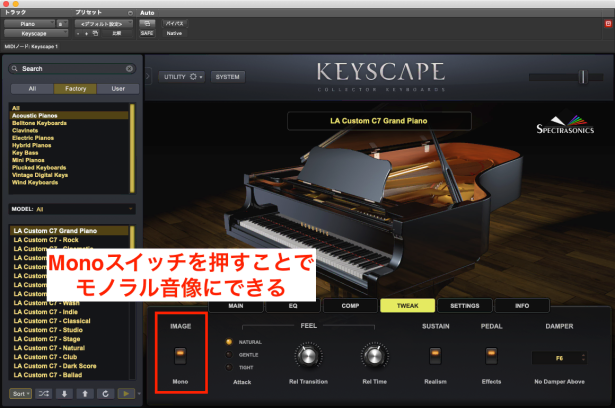Open audition options arrow beside play button
The width and height of the screenshot is (615, 408).
(x=139, y=393)
